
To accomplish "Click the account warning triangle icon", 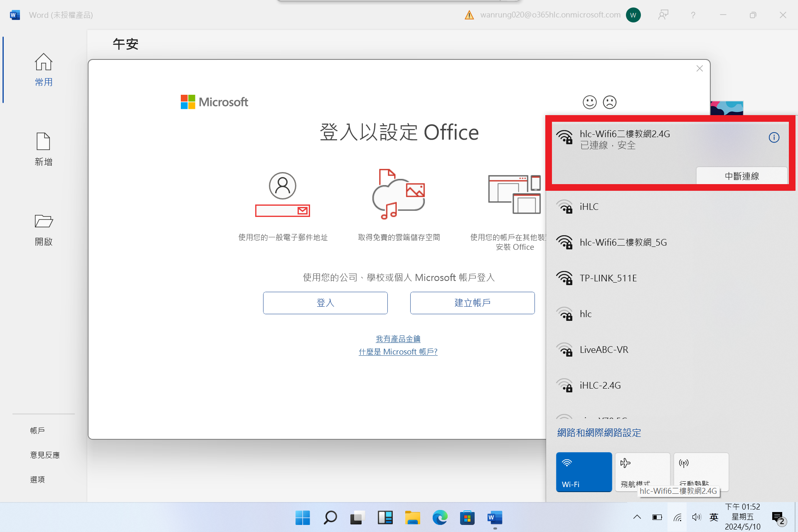I will click(469, 15).
